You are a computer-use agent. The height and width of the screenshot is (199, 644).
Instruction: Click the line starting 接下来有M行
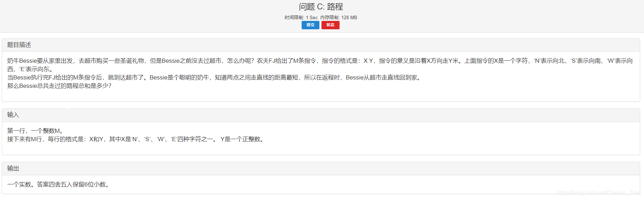[136, 139]
